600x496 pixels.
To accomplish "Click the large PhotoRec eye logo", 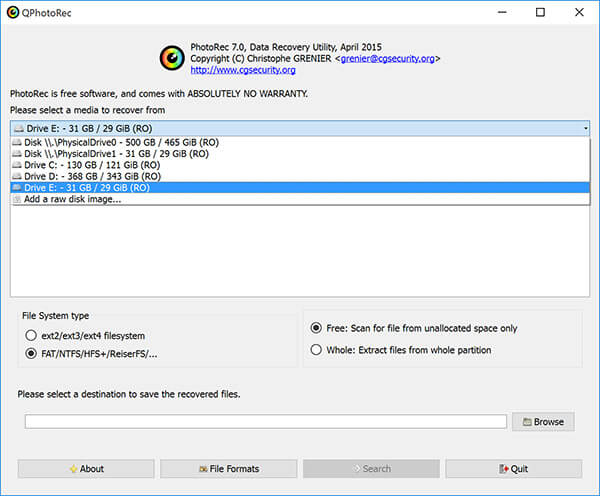I will tap(172, 58).
